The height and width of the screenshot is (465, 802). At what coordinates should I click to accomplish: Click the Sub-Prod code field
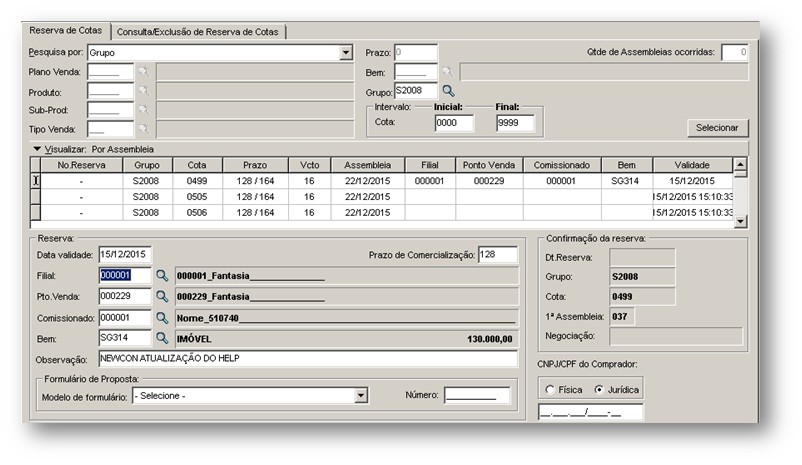click(x=110, y=110)
